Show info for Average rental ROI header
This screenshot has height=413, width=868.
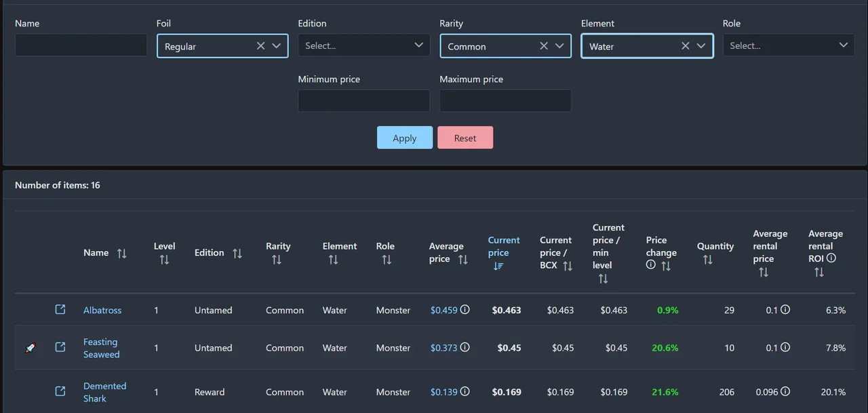[831, 258]
